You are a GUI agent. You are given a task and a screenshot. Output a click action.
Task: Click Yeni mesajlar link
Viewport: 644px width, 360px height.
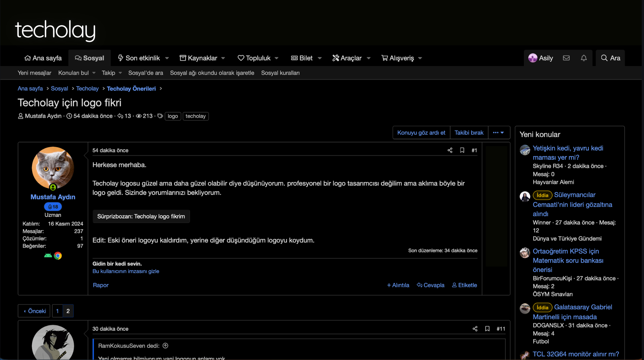tap(35, 73)
